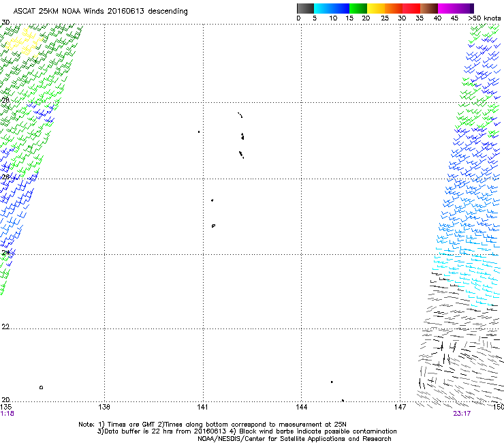The width and height of the screenshot is (504, 443).
Task: Click the yellow 20-25 knots color segment
Action: click(x=376, y=8)
